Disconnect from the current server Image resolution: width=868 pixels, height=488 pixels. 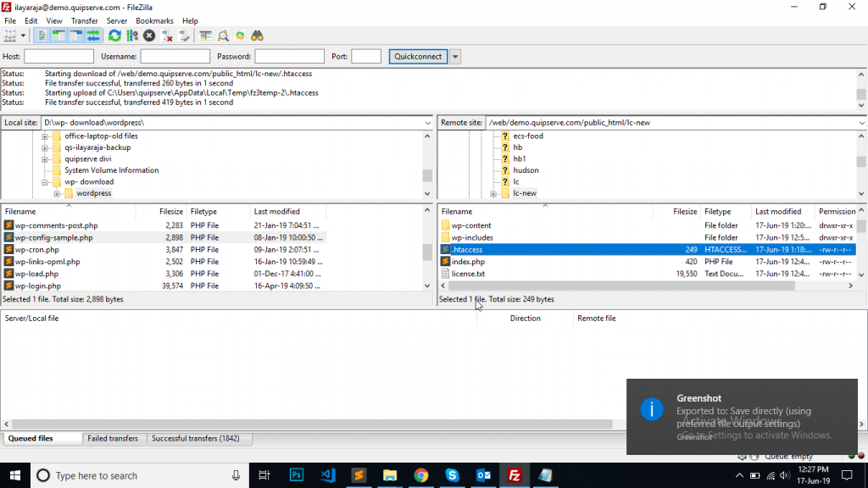pos(167,36)
